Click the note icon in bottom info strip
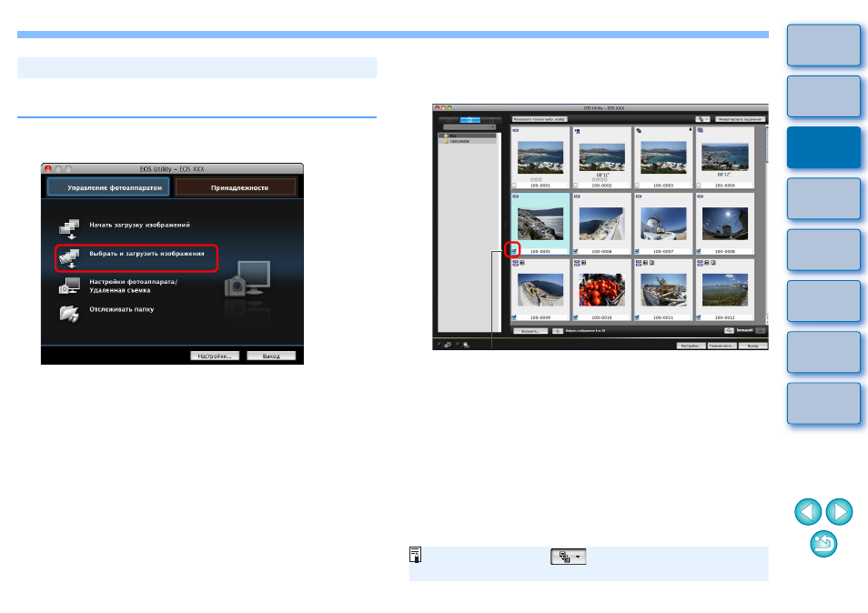868x613 pixels. pos(415,555)
